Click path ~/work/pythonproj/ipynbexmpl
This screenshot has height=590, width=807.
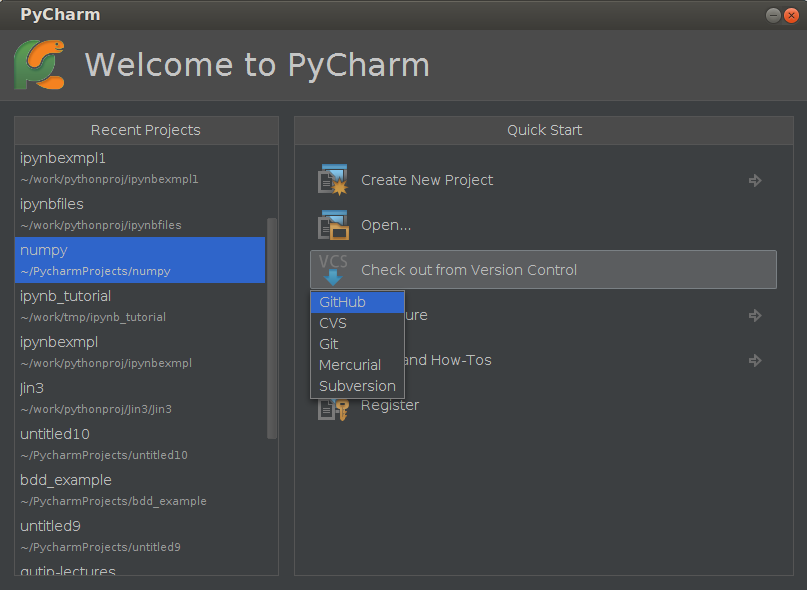[x=106, y=363]
